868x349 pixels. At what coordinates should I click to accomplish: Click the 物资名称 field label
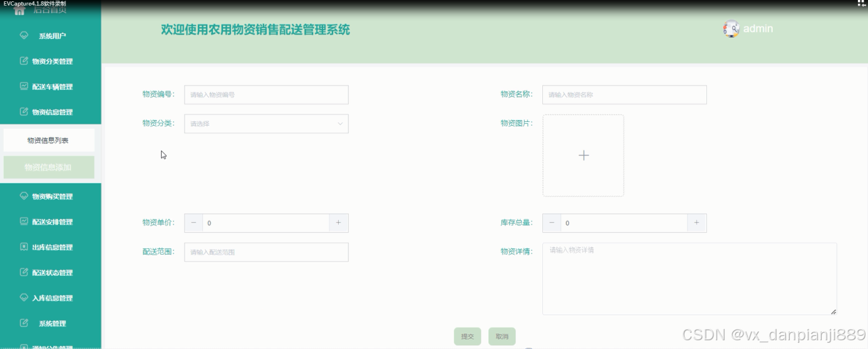click(517, 94)
